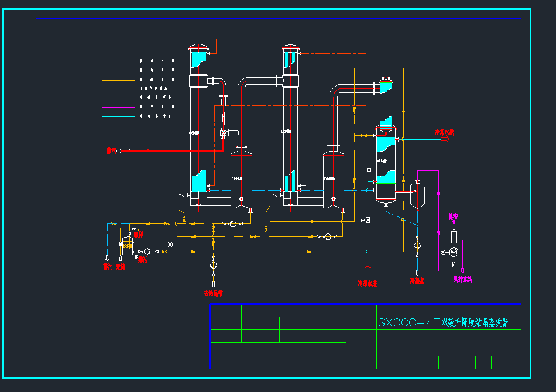Click the condensate pump above 冷凝水
Image resolution: width=556 pixels, height=392 pixels.
pyautogui.click(x=417, y=246)
